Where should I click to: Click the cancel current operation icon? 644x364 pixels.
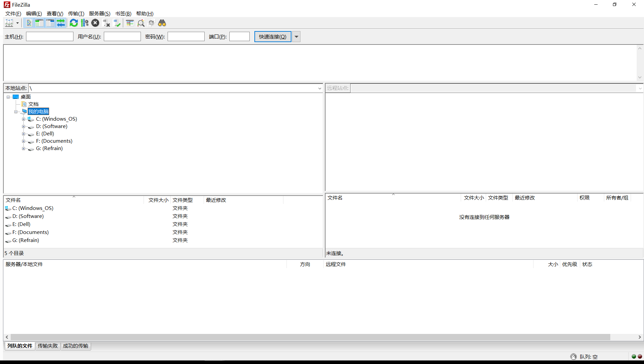[x=95, y=23]
